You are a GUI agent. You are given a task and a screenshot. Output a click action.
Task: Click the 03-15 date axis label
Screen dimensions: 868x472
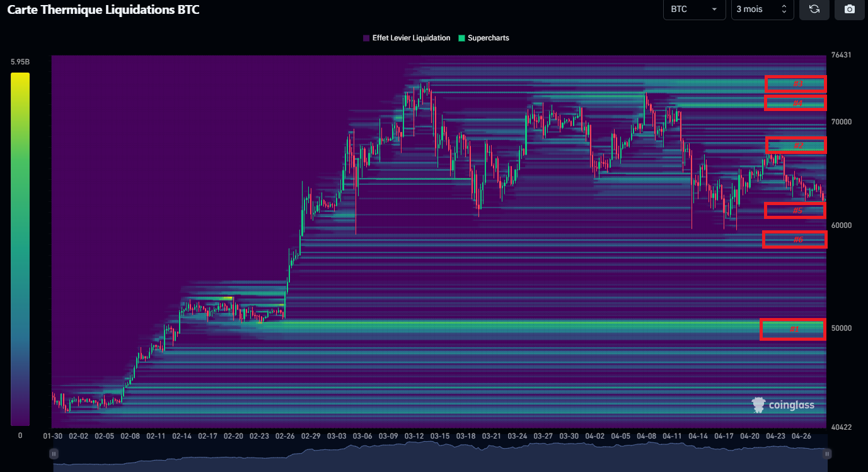pyautogui.click(x=440, y=436)
